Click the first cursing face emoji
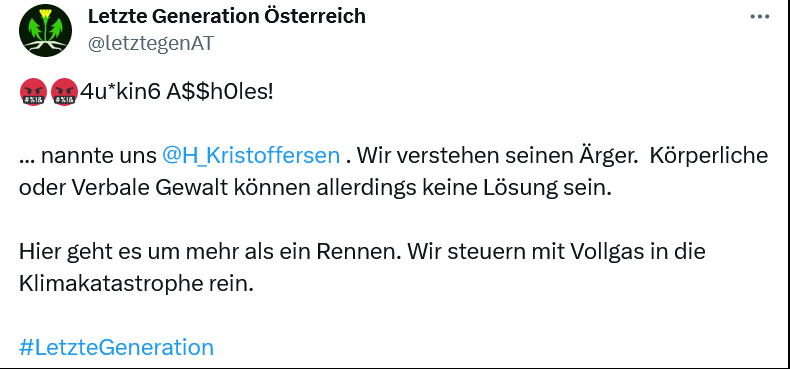The image size is (790, 369). (34, 93)
